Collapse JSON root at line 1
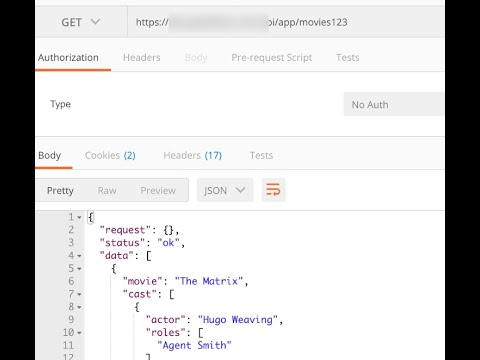Screen dimensions: 480x360 coord(79,217)
